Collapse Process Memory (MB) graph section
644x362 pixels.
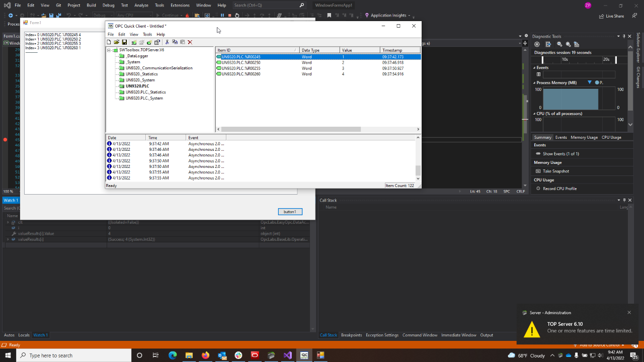pyautogui.click(x=535, y=82)
